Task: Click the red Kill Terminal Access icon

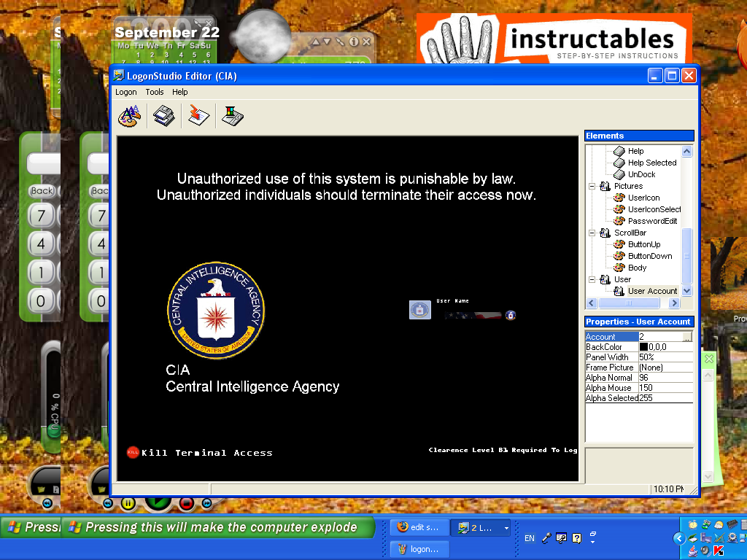Action: coord(133,452)
